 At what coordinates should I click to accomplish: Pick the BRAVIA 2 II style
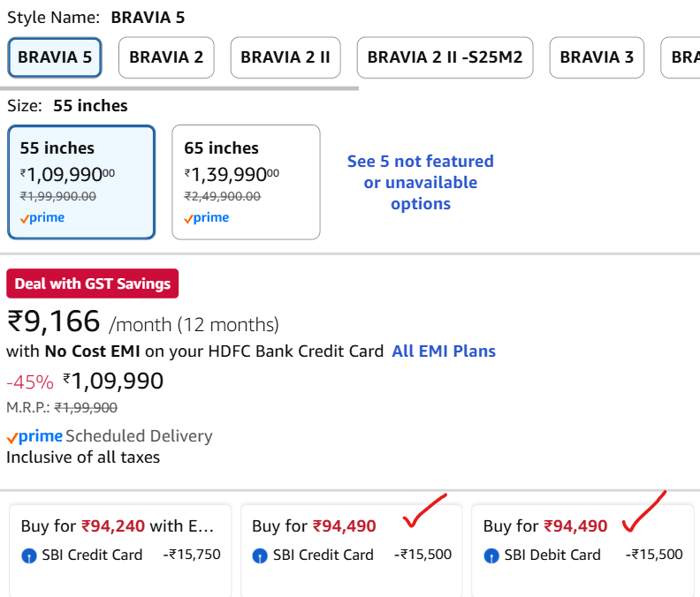[285, 57]
